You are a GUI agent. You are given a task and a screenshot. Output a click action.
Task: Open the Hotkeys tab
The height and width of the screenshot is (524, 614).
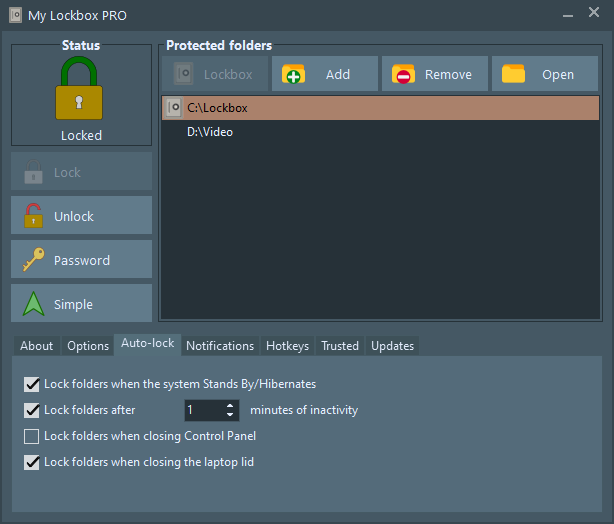287,346
